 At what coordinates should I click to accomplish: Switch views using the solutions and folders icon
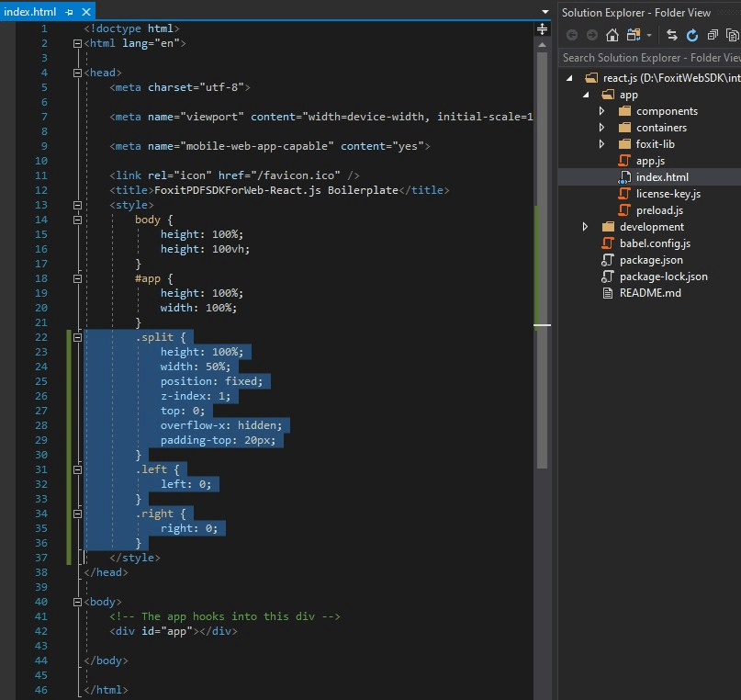634,35
